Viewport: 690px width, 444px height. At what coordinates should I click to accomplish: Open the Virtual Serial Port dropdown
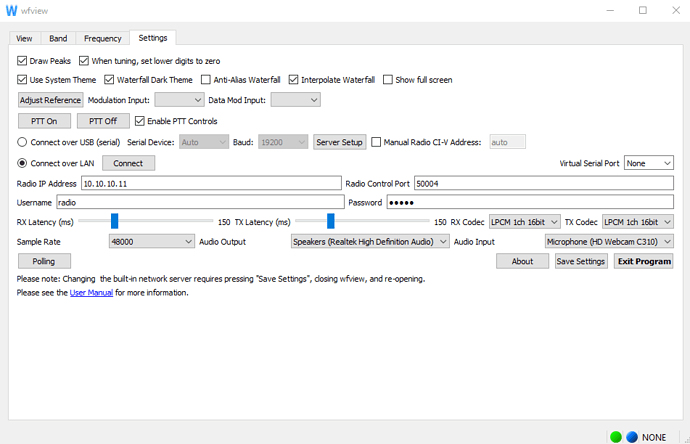(x=649, y=163)
